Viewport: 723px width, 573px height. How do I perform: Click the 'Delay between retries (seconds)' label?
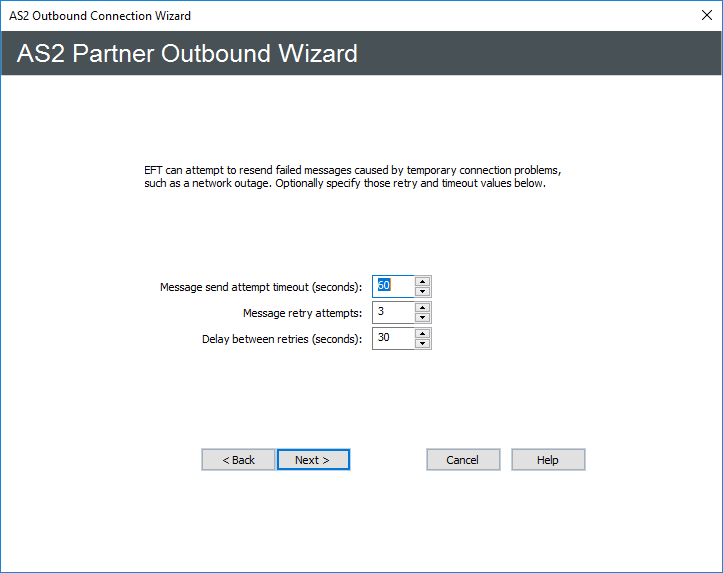click(x=282, y=339)
